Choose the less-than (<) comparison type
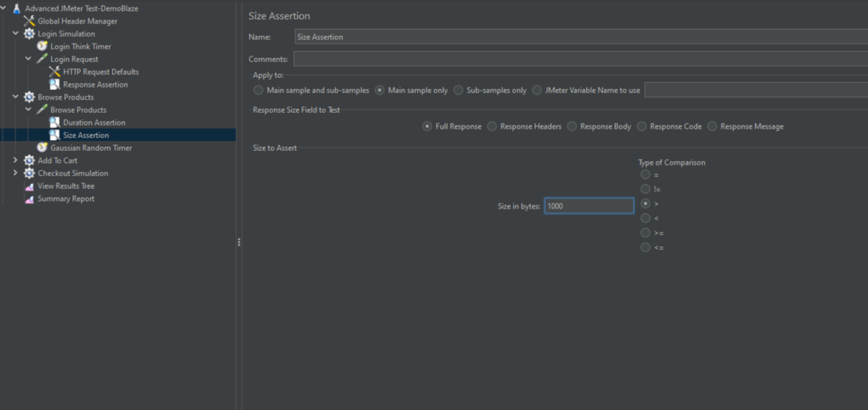Viewport: 868px width, 410px height. coord(645,218)
